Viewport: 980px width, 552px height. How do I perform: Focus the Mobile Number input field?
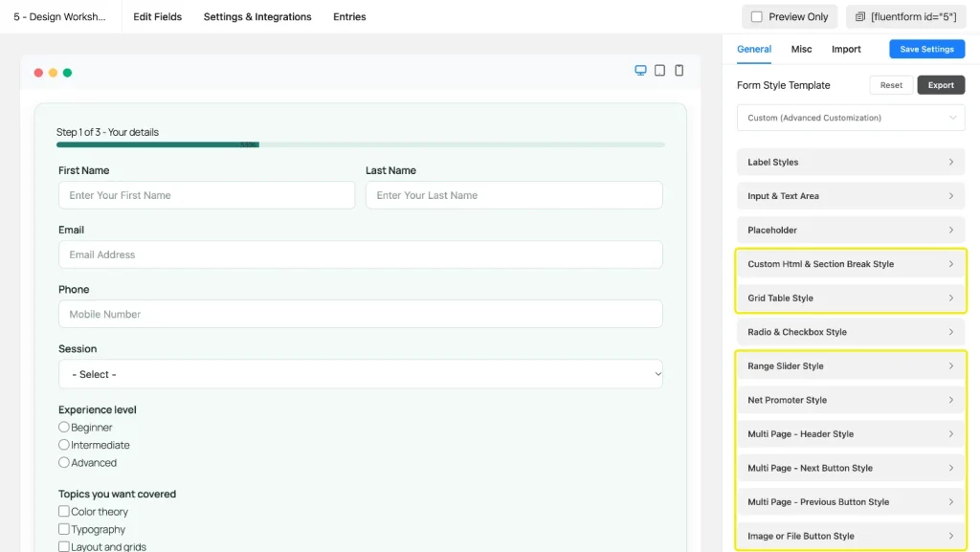(361, 314)
